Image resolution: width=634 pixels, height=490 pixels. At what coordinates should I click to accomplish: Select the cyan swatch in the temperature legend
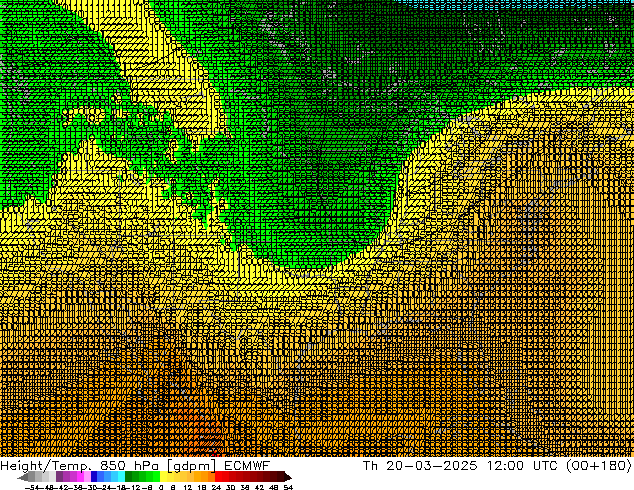click(115, 477)
